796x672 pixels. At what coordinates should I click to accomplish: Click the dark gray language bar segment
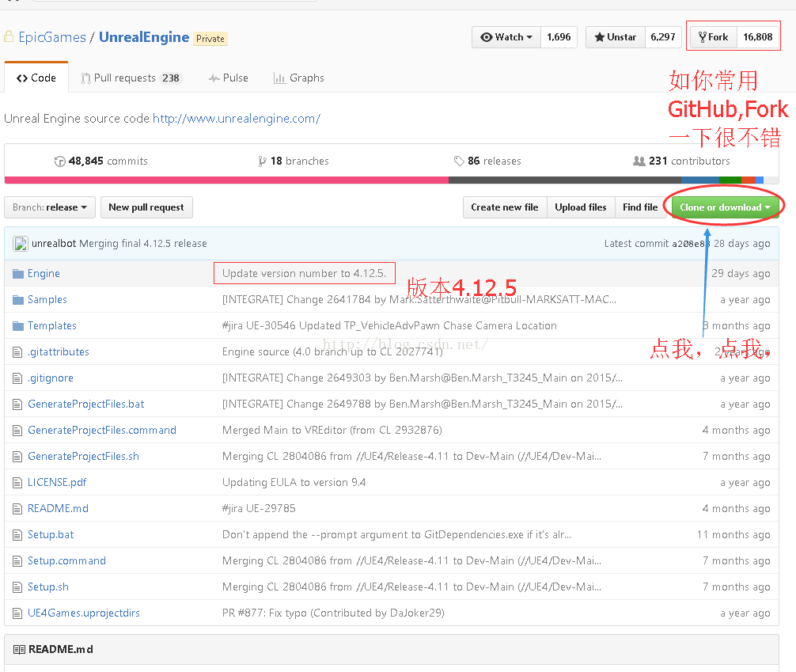[564, 180]
